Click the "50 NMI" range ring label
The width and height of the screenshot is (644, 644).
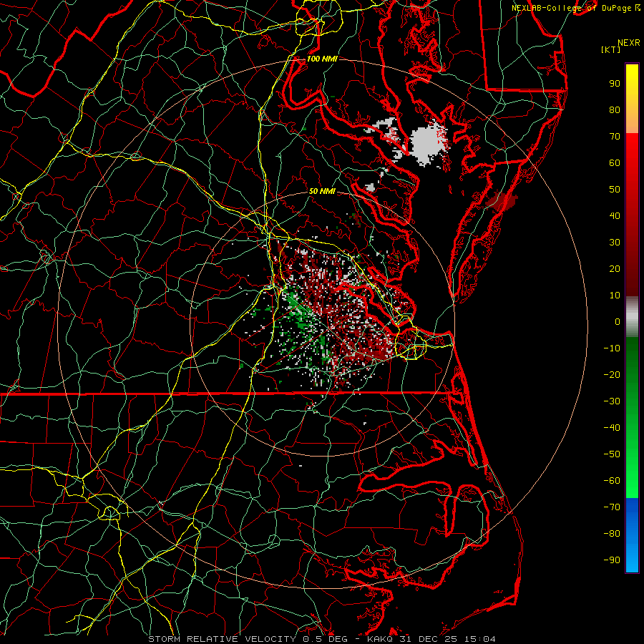[x=322, y=191]
